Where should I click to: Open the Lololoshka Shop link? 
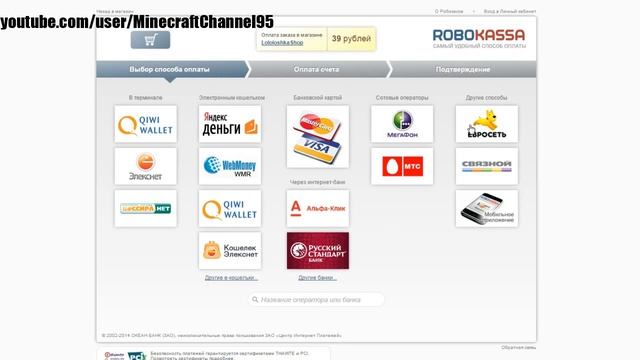click(282, 42)
